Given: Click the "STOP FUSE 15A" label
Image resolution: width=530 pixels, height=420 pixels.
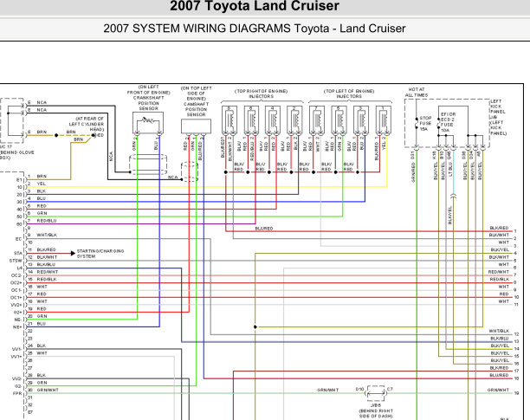Looking at the screenshot, I should tap(425, 124).
